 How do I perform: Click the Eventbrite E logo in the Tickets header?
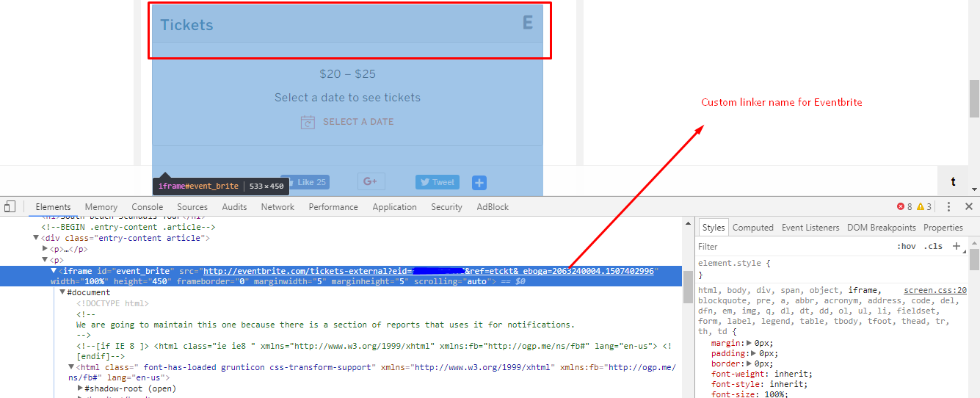click(x=527, y=23)
